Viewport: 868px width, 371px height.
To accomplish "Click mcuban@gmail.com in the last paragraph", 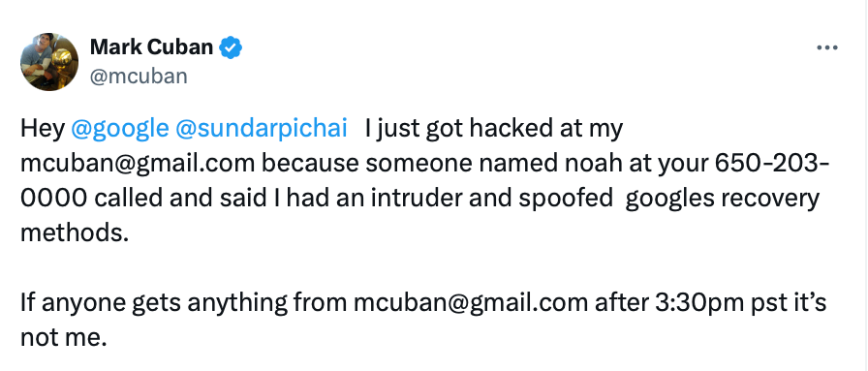I will 470,303.
